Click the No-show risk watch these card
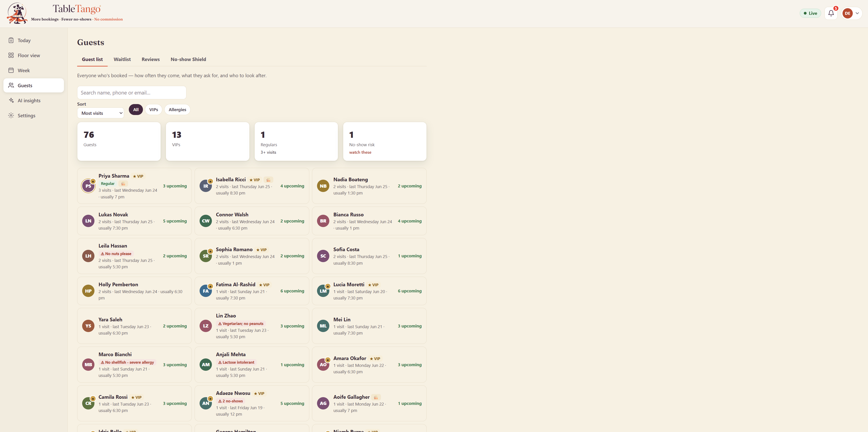Screen dimensions: 868x432 click(385, 141)
